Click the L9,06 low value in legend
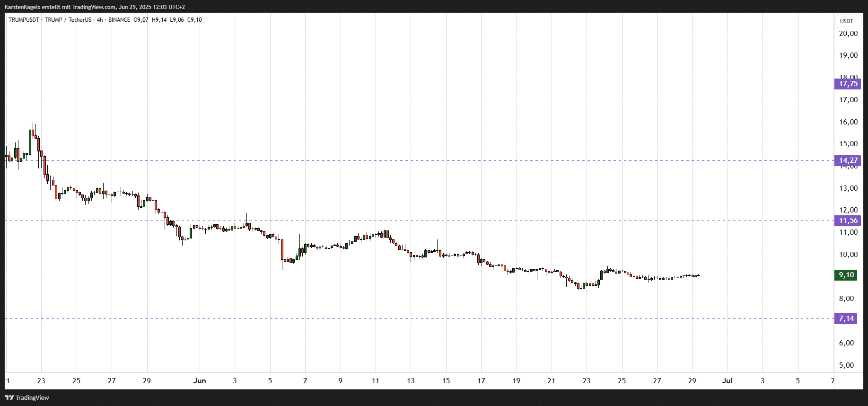 tap(177, 20)
